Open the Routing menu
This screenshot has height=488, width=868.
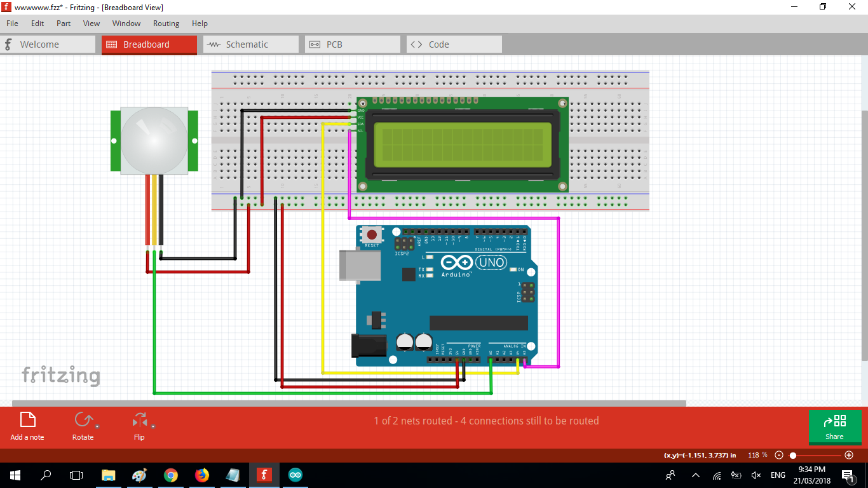166,24
